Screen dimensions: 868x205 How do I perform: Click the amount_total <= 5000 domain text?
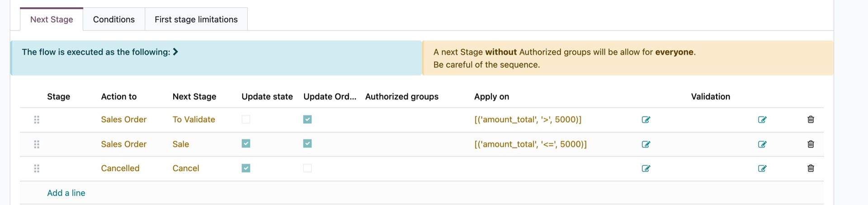530,144
